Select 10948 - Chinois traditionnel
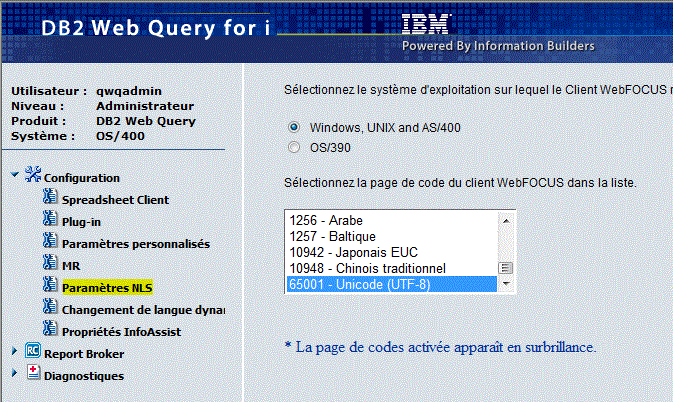The height and width of the screenshot is (402, 673). tap(392, 268)
